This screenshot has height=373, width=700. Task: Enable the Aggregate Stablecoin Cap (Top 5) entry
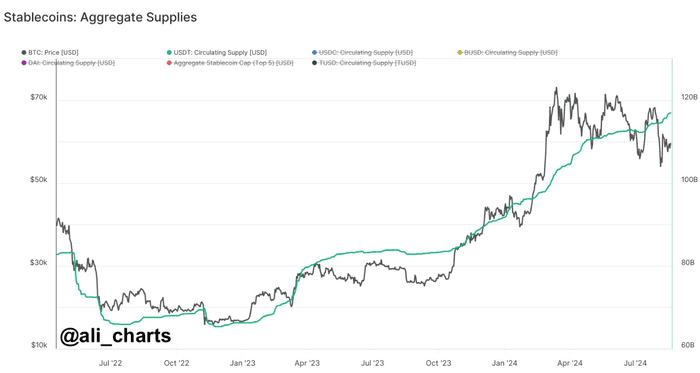pos(230,63)
